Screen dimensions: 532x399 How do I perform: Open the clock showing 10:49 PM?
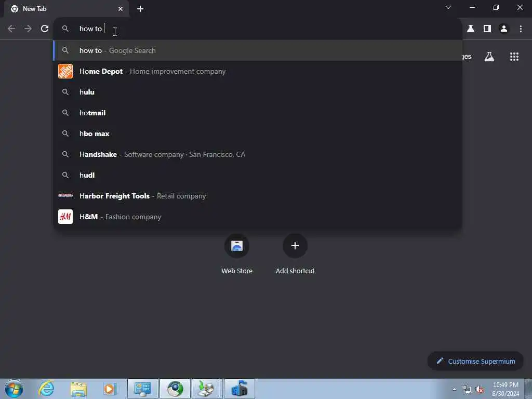point(506,389)
